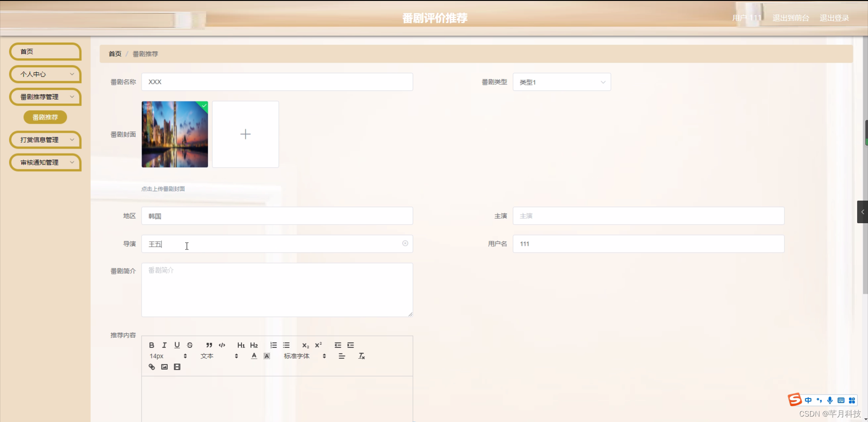Apply Heading 1 style

point(241,345)
